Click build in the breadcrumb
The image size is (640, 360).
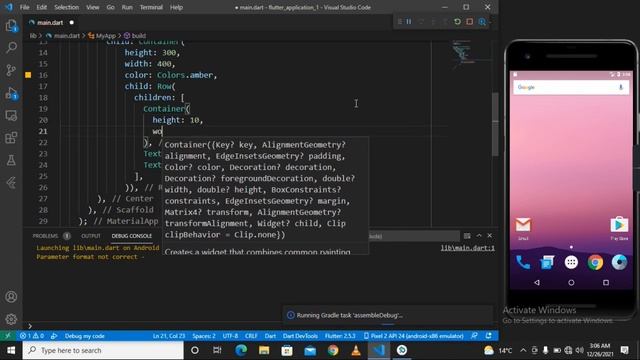(138, 36)
